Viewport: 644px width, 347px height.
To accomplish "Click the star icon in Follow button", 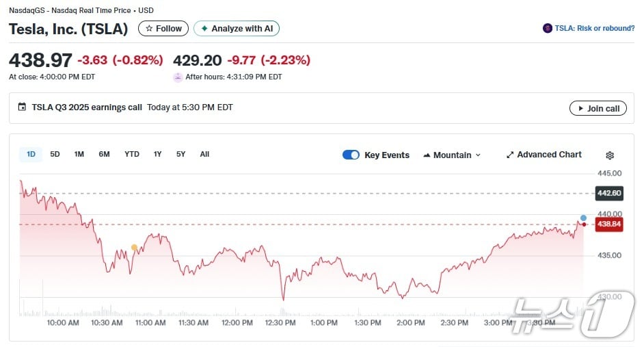I will [149, 29].
